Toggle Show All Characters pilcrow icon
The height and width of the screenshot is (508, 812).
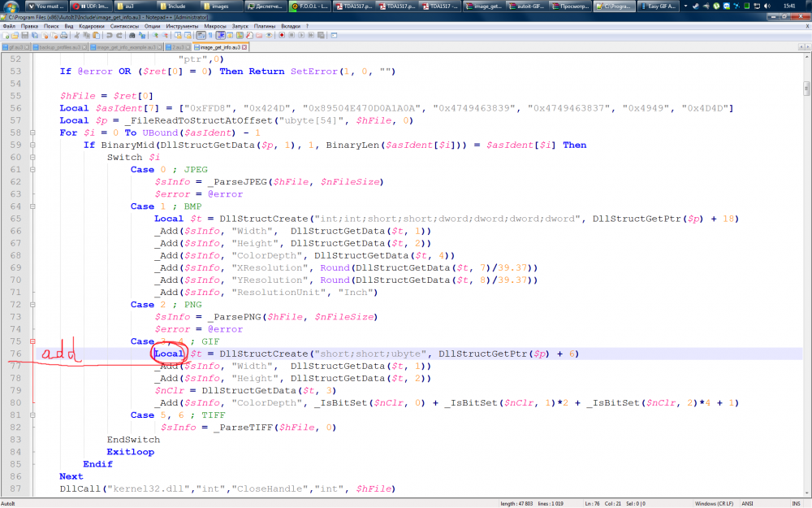click(x=210, y=35)
